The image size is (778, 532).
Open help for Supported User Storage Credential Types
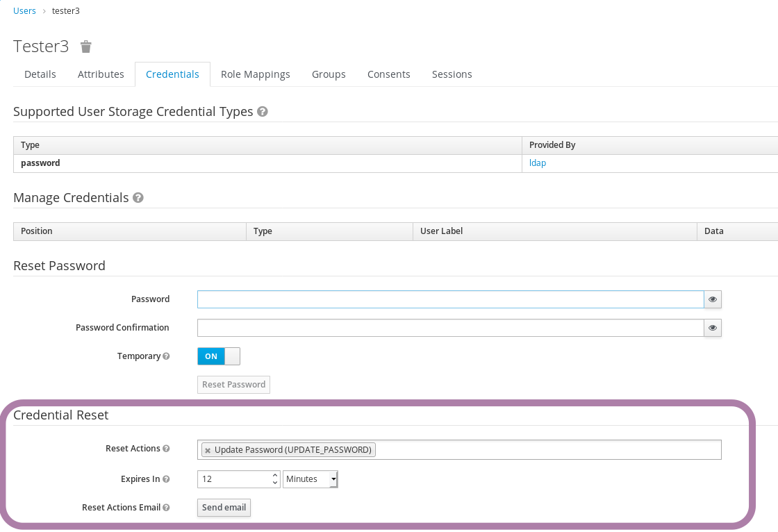pyautogui.click(x=262, y=111)
